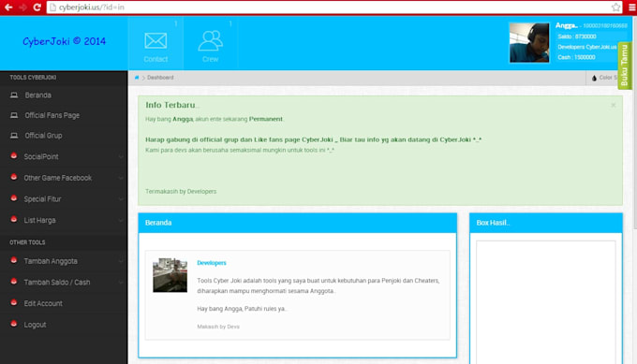Click the home icon in breadcrumb
The width and height of the screenshot is (637, 364).
point(137,78)
